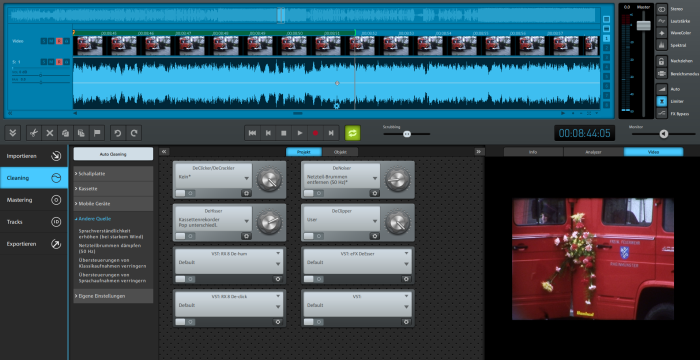Click the paste icon in edit toolbar
Screen dimensions: 700x360
[x=81, y=133]
